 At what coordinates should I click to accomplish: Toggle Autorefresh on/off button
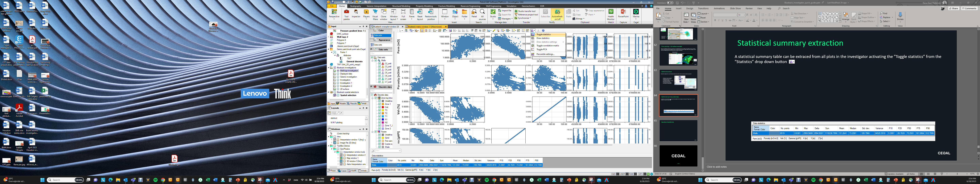[x=557, y=14]
